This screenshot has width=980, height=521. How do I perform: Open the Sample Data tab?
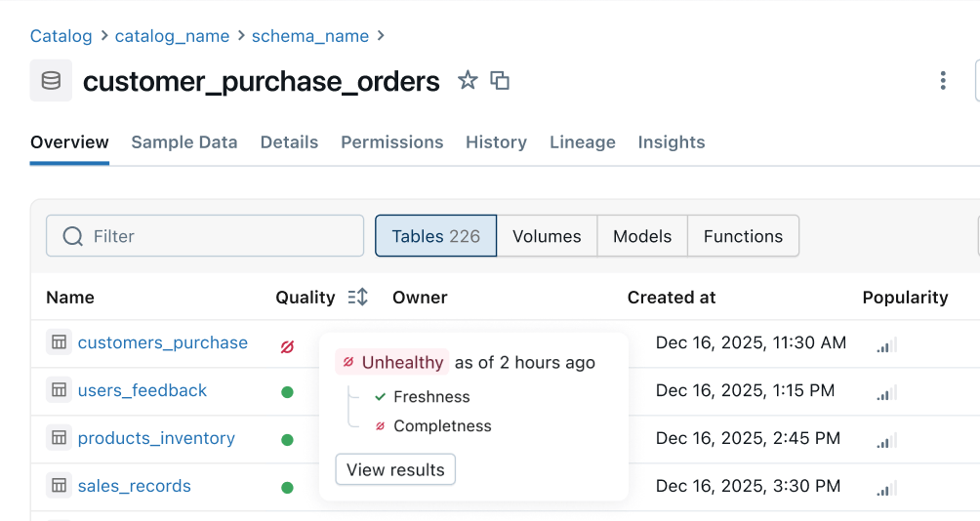click(x=184, y=142)
